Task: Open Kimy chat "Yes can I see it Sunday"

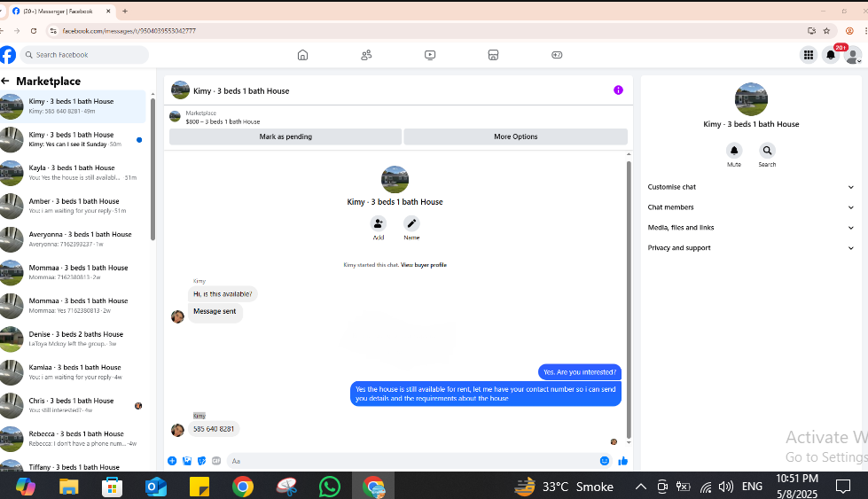Action: click(x=73, y=139)
